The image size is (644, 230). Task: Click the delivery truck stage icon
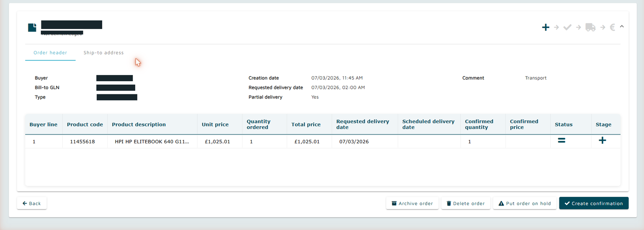pos(590,27)
